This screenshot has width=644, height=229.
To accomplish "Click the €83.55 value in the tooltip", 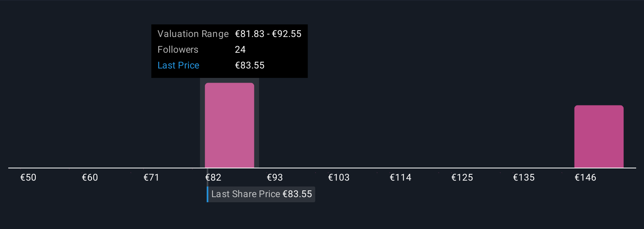I will pos(249,65).
